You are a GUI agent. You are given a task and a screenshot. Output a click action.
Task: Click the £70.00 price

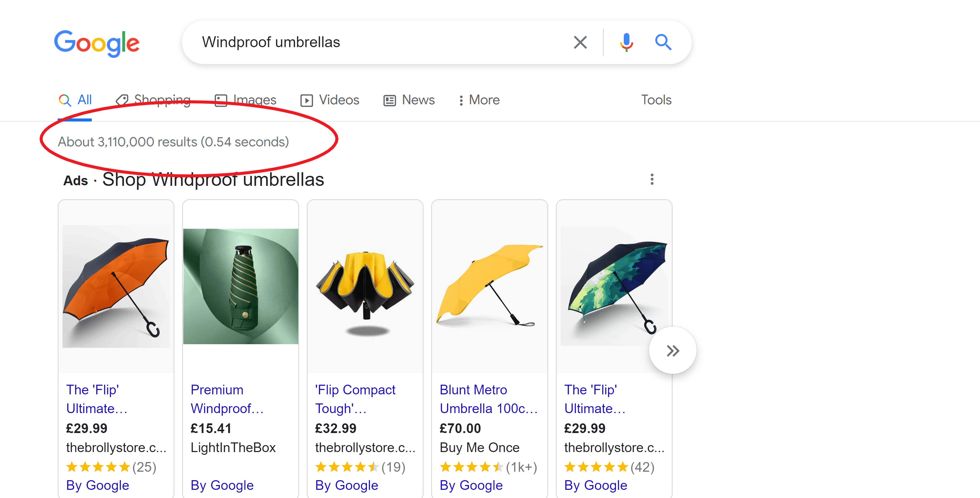460,429
